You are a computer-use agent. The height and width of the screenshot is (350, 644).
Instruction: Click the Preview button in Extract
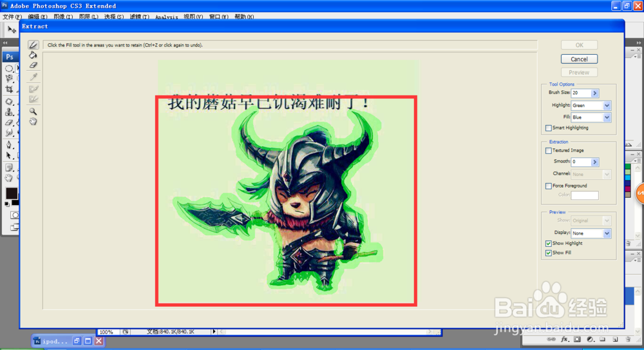(579, 72)
